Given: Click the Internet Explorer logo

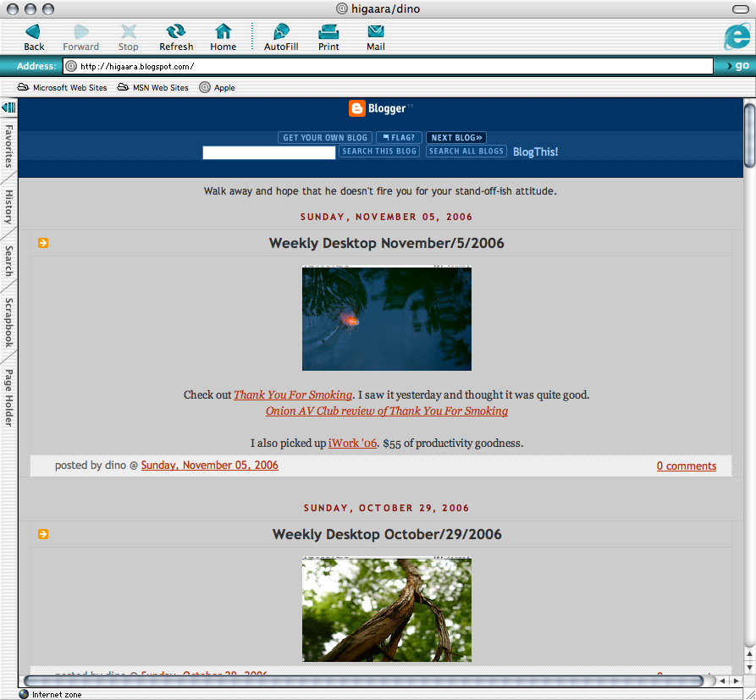Looking at the screenshot, I should pyautogui.click(x=737, y=36).
